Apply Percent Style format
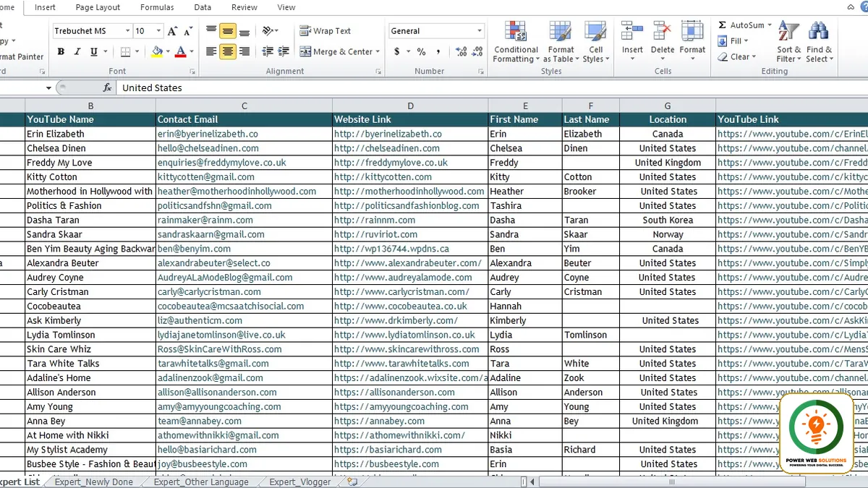This screenshot has width=868, height=488. [421, 52]
